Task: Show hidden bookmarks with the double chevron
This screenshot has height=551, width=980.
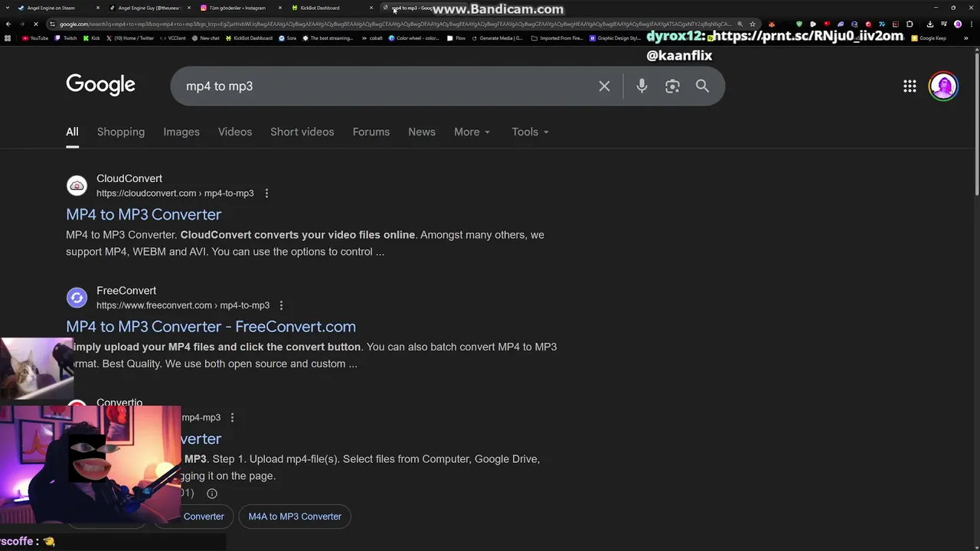Action: click(x=965, y=38)
